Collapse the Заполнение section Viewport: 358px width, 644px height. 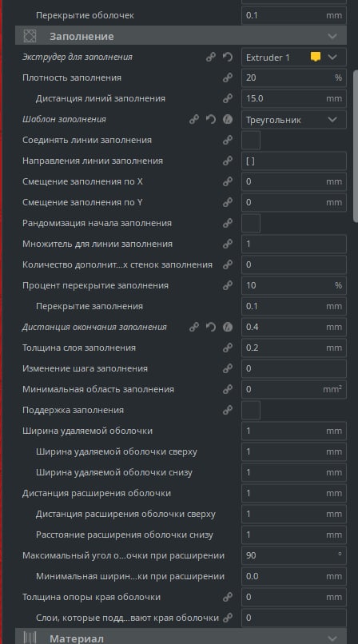click(x=332, y=36)
